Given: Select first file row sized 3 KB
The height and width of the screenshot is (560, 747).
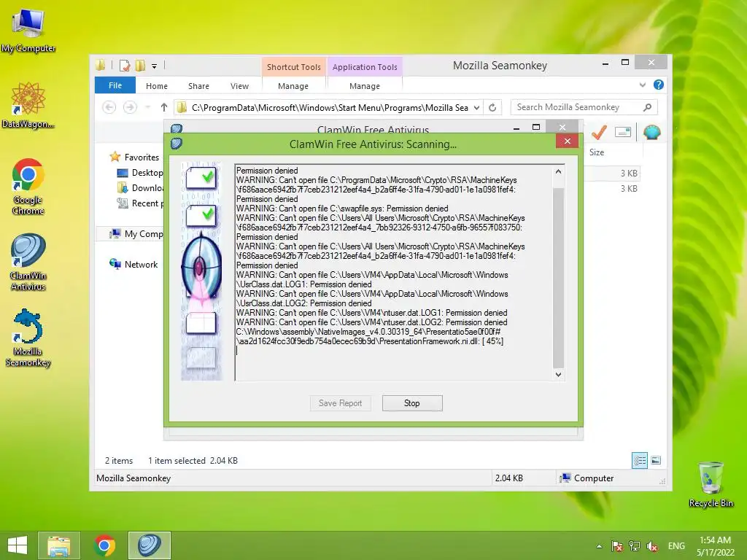Looking at the screenshot, I should 612,174.
